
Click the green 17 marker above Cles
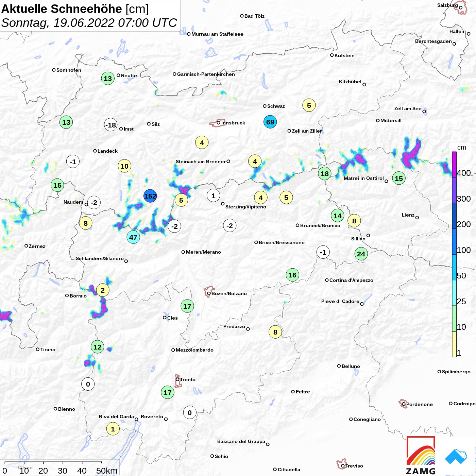click(187, 306)
